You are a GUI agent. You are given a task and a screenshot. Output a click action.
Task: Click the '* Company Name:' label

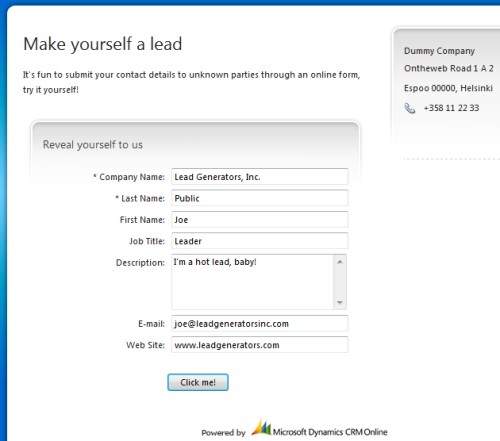tap(129, 177)
